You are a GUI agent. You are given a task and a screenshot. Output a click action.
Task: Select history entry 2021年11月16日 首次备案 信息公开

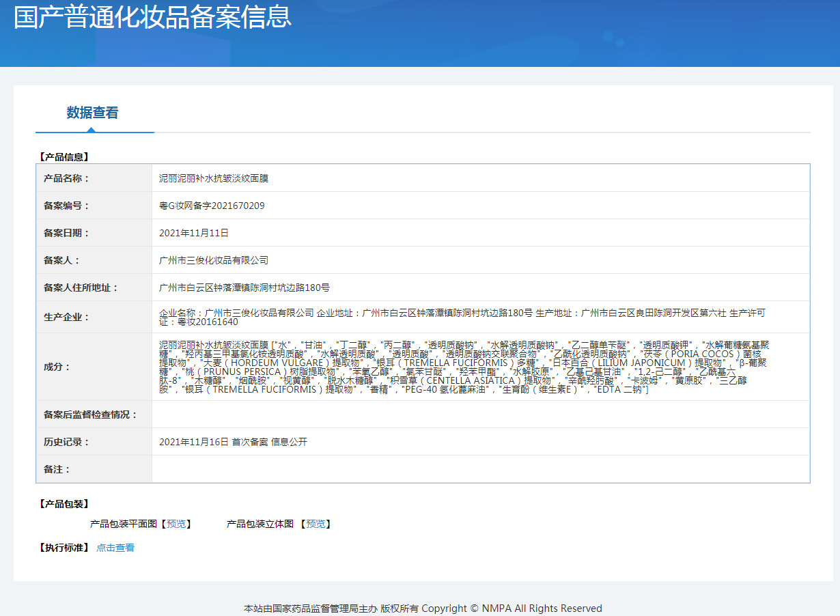(x=234, y=442)
